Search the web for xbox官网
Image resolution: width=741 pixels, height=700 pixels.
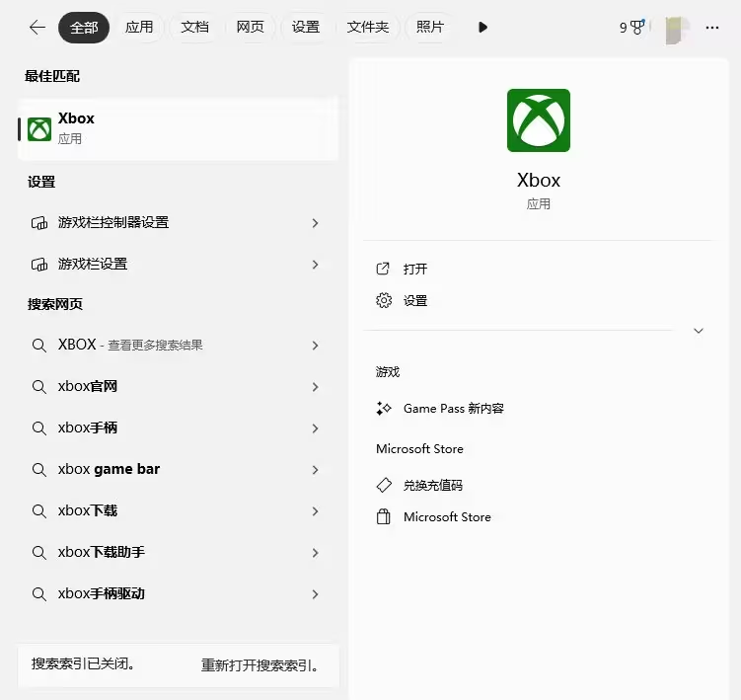point(179,386)
